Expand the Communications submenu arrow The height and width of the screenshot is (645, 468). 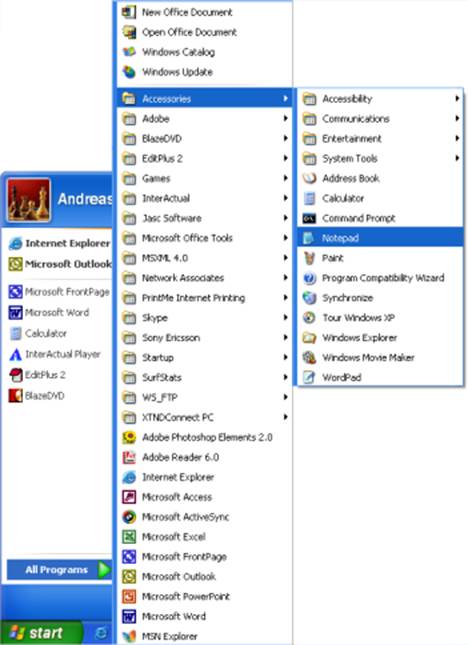pos(457,118)
